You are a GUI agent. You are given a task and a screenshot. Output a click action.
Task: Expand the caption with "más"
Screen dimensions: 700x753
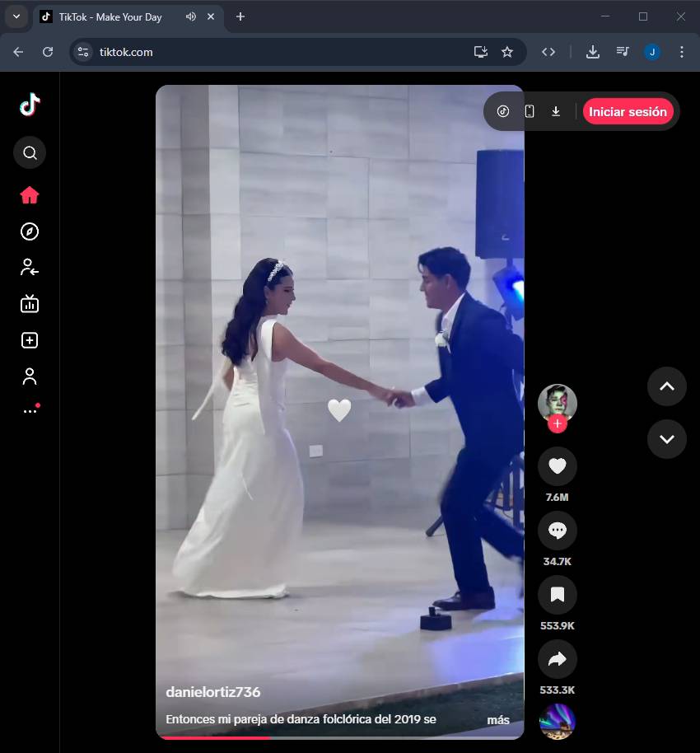pos(498,719)
